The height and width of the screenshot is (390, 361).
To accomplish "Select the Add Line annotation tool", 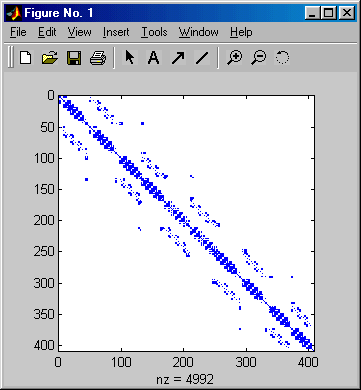I will [202, 58].
